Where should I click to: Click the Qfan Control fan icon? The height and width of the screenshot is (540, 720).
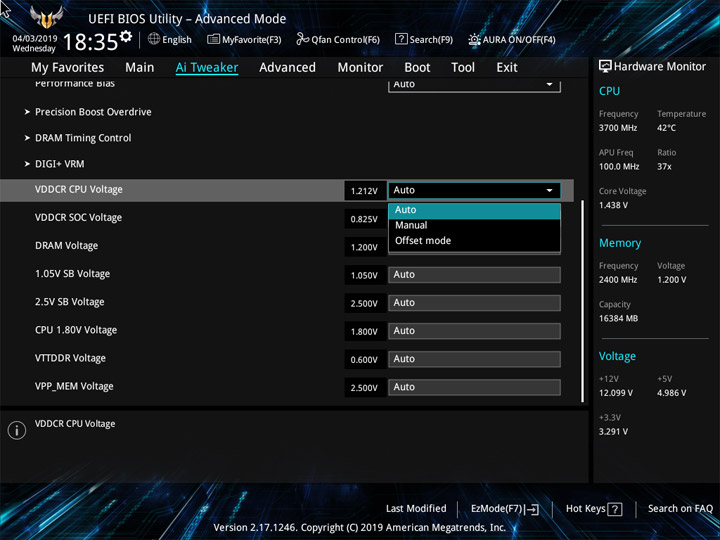[302, 39]
